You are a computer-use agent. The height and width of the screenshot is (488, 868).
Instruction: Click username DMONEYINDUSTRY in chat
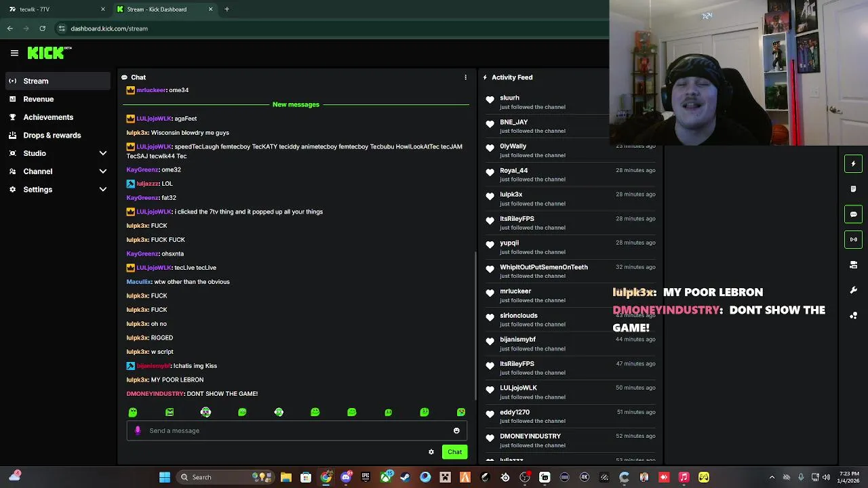pos(155,394)
